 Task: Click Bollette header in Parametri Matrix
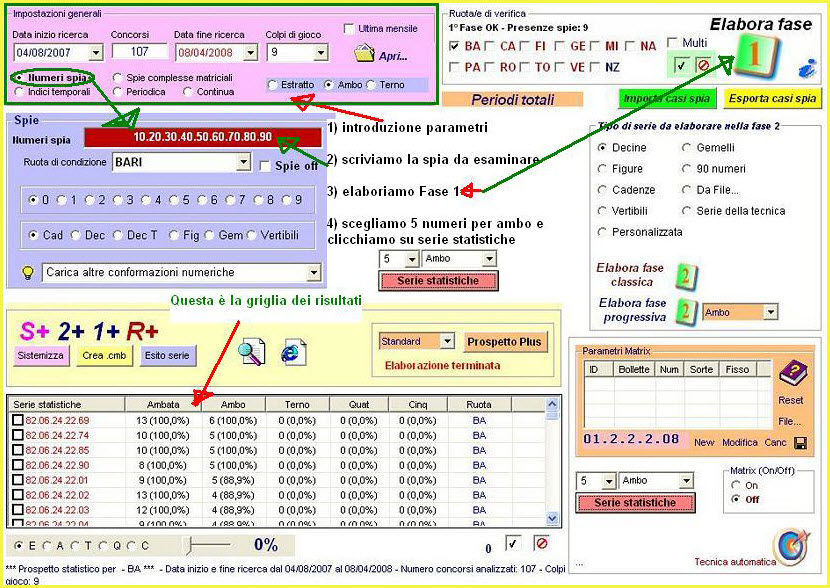pyautogui.click(x=634, y=369)
